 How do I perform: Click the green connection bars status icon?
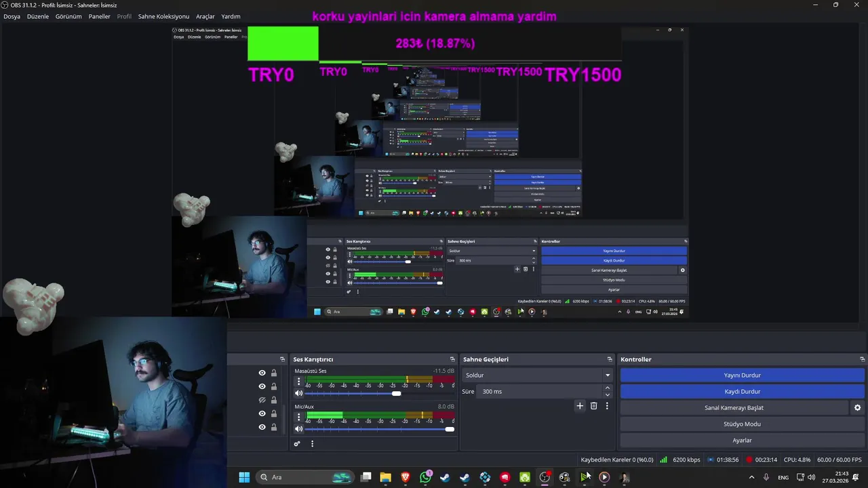tap(664, 460)
